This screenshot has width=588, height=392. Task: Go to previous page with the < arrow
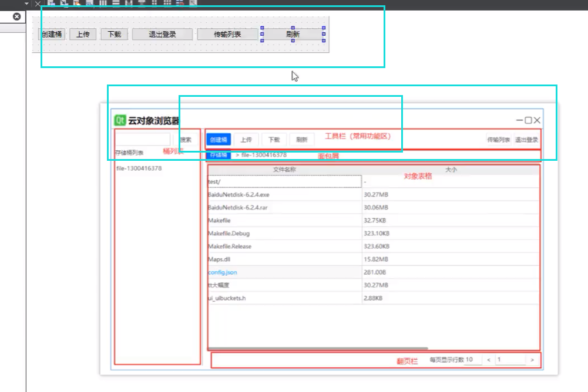[x=489, y=360]
